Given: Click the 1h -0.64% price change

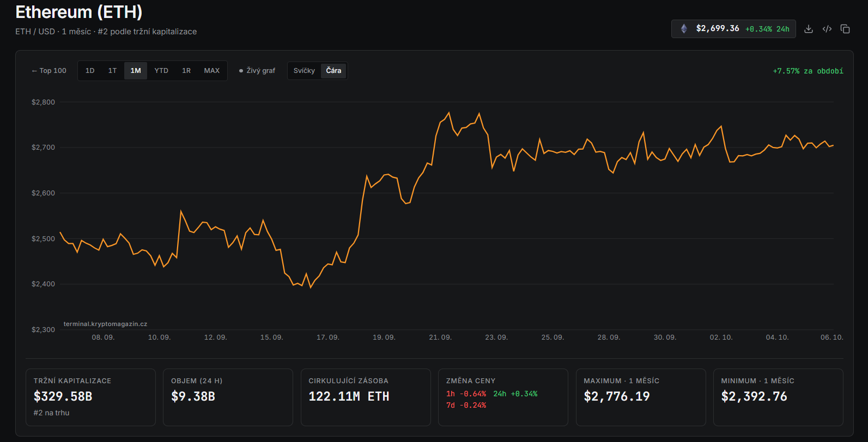Looking at the screenshot, I should (x=466, y=394).
